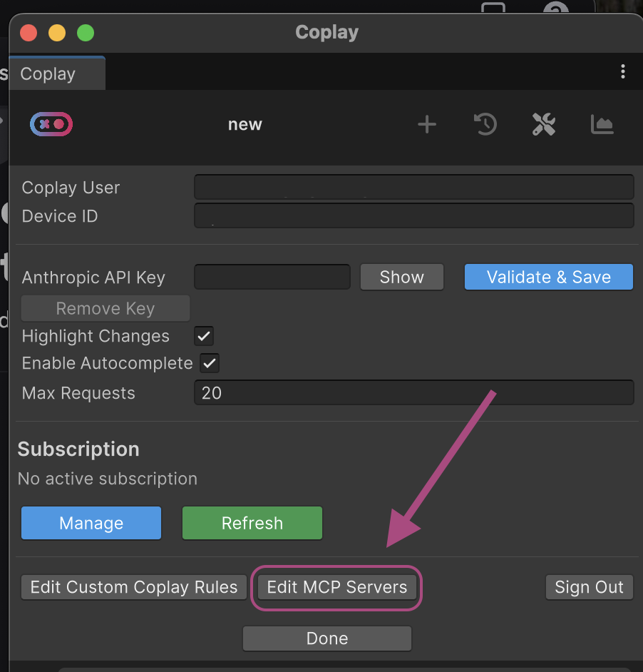Open Edit MCP Servers
Viewport: 643px width, 672px height.
click(x=336, y=587)
